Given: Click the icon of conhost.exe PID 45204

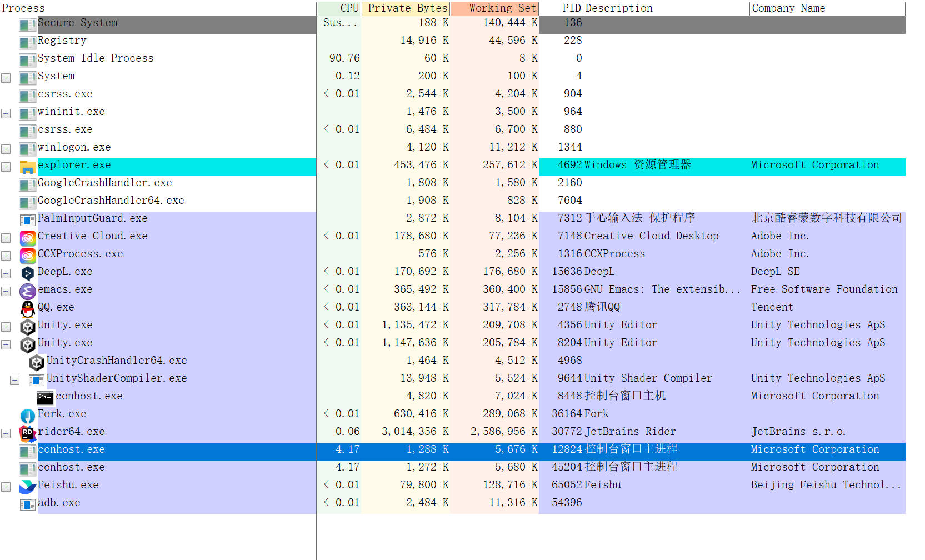Looking at the screenshot, I should pos(27,468).
